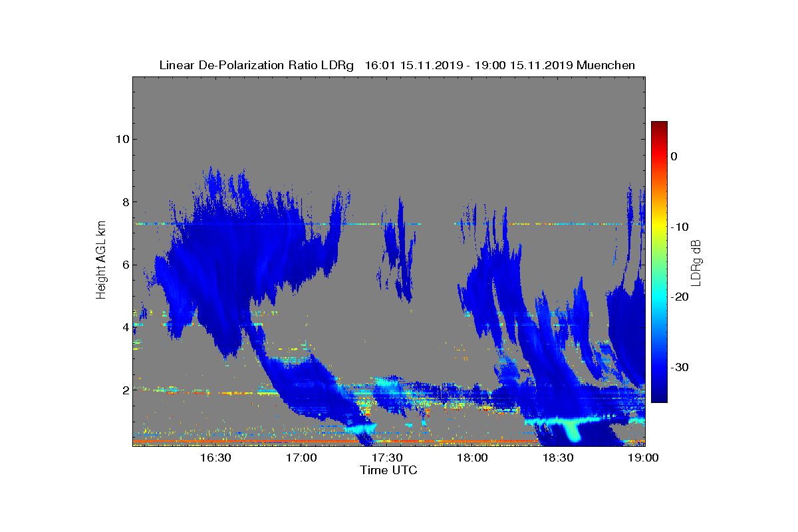
Task: Click the colorbar value label -10
Action: point(679,227)
